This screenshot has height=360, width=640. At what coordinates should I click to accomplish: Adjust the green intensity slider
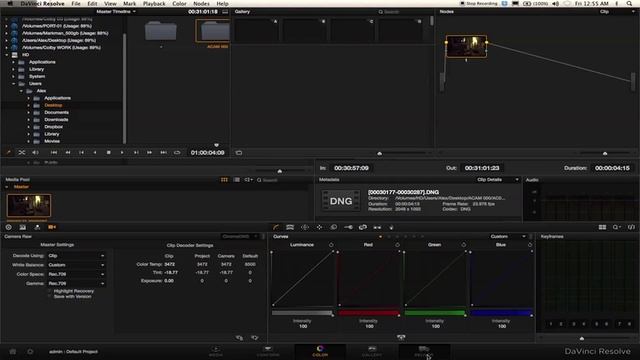tap(435, 313)
